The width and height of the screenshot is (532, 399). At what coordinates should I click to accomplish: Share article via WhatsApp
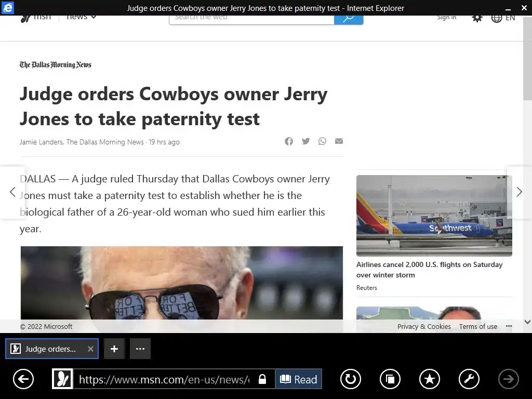[x=322, y=141]
